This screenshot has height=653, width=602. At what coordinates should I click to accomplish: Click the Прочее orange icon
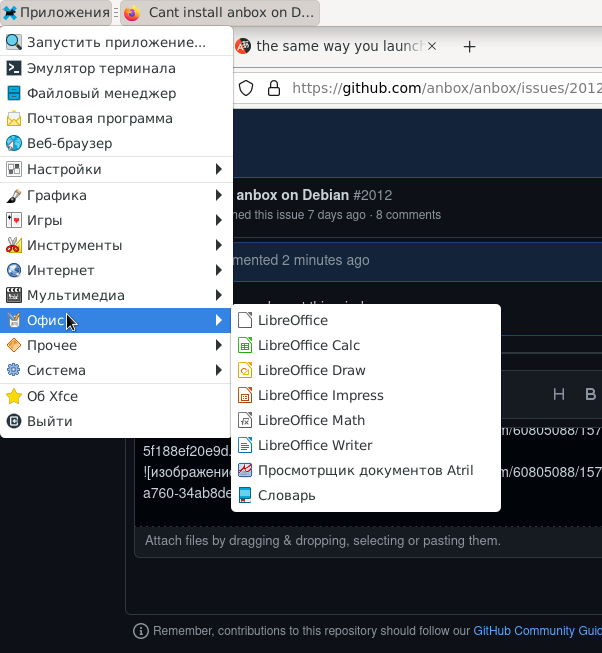(14, 345)
